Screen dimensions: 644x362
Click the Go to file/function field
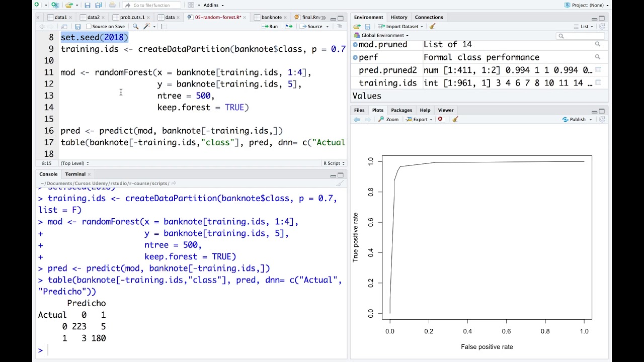(151, 5)
